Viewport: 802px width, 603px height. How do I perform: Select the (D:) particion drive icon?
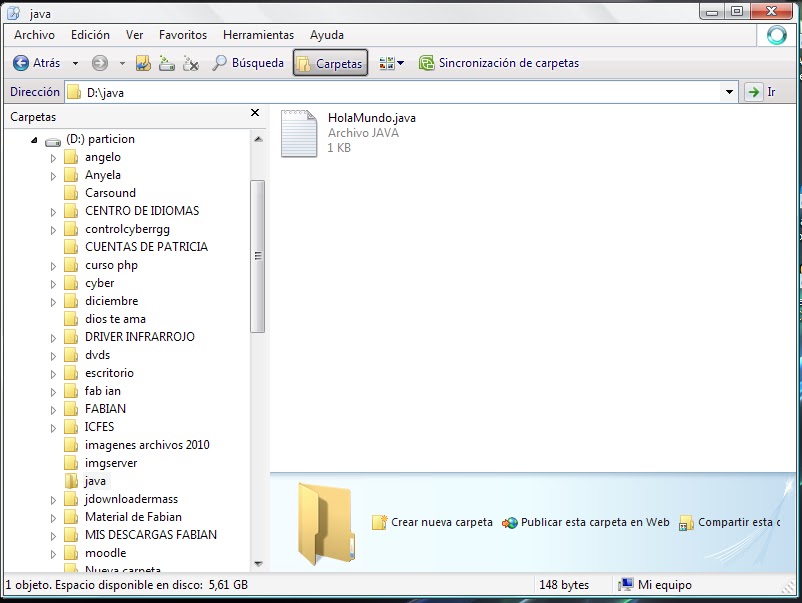(x=53, y=141)
